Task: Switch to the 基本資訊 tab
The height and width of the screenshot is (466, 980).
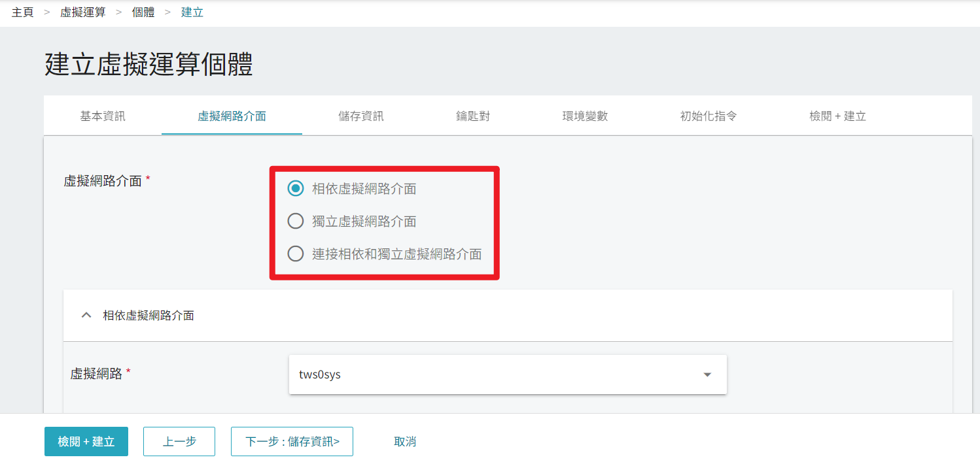Action: pos(103,116)
